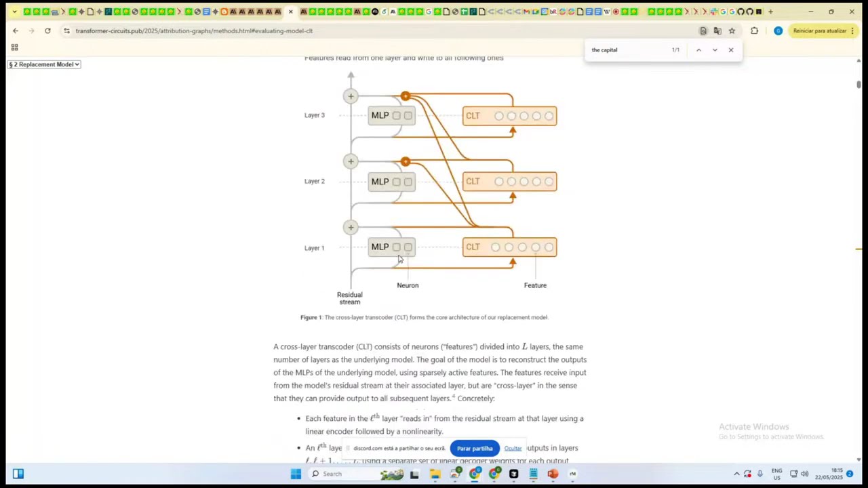Viewport: 868px width, 488px height.
Task: Reload the current page
Action: (x=47, y=30)
